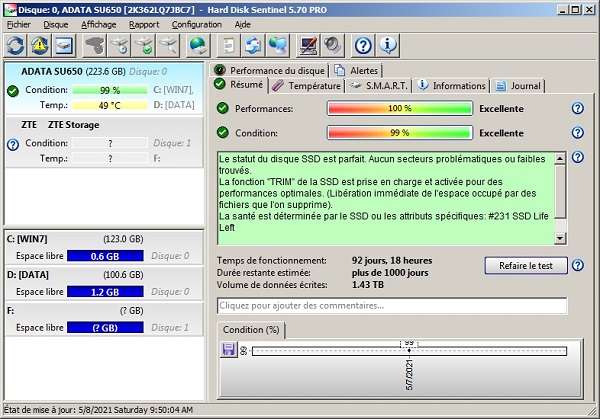Open the Température tab
The image size is (600, 419).
(x=306, y=86)
